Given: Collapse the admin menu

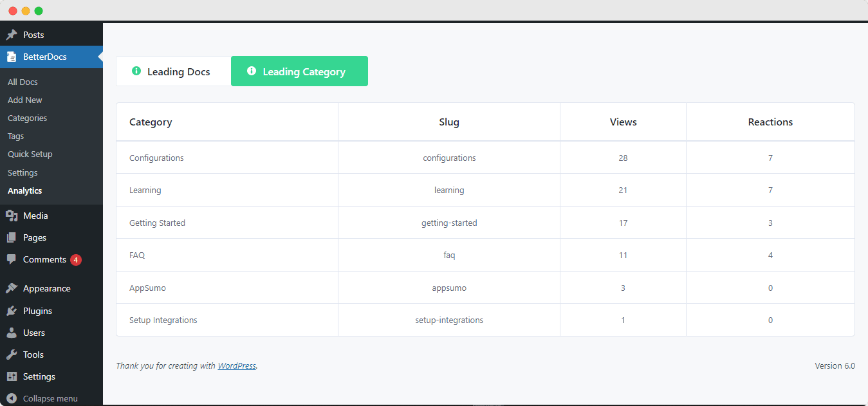Looking at the screenshot, I should point(45,398).
